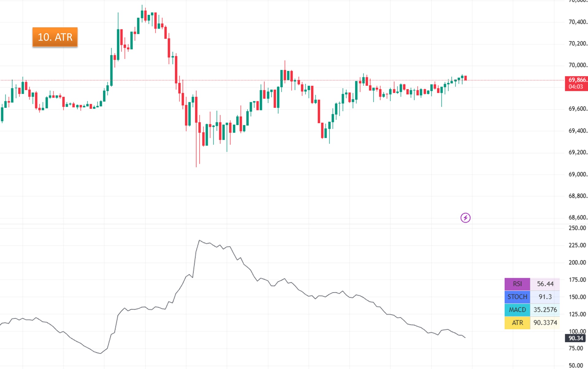588x369 pixels.
Task: Select the dark 90.34 ATR axis value tag
Action: (575, 338)
